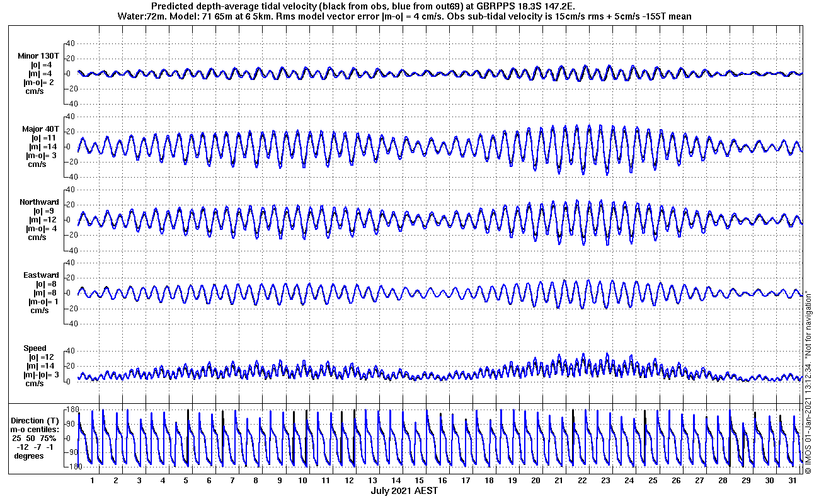The width and height of the screenshot is (819, 504).
Task: Click day '21' on the date axis
Action: 559,480
